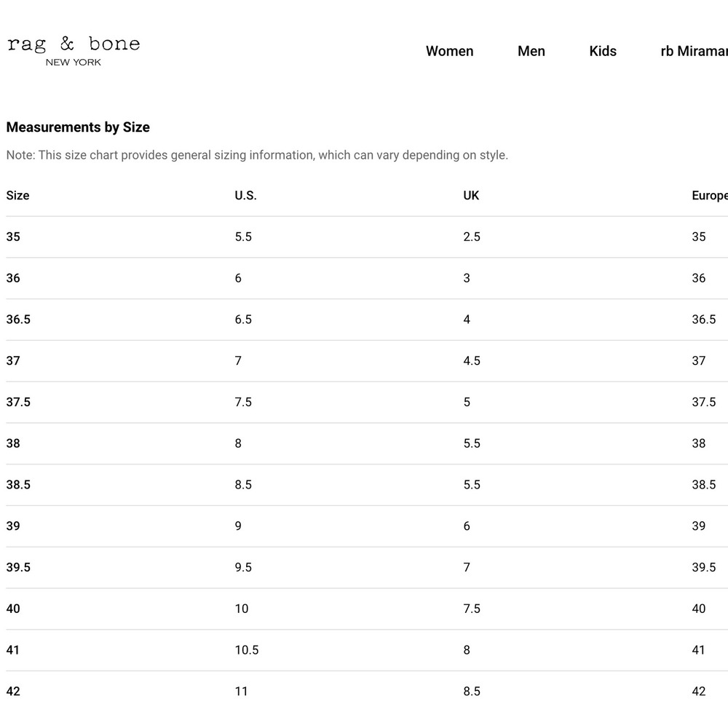Click the rag & bone logo
Screen dimensions: 728x728
pyautogui.click(x=74, y=51)
